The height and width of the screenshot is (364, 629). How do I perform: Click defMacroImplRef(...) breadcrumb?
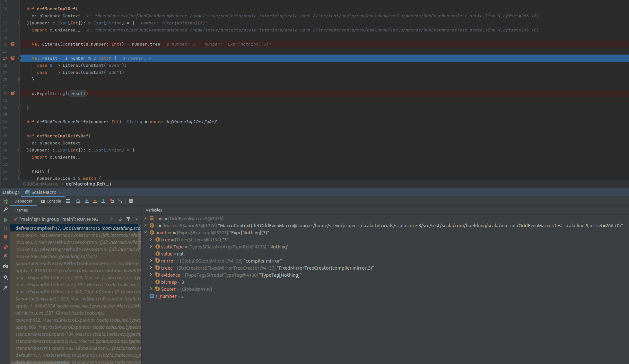point(88,184)
